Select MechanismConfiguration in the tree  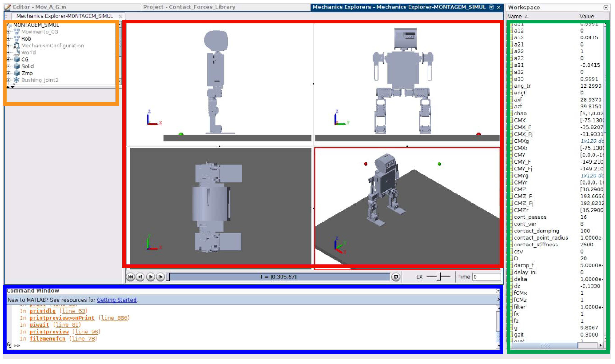click(52, 46)
